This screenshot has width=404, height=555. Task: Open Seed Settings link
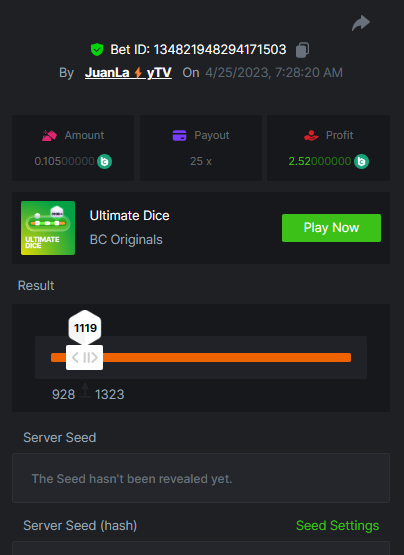point(337,525)
